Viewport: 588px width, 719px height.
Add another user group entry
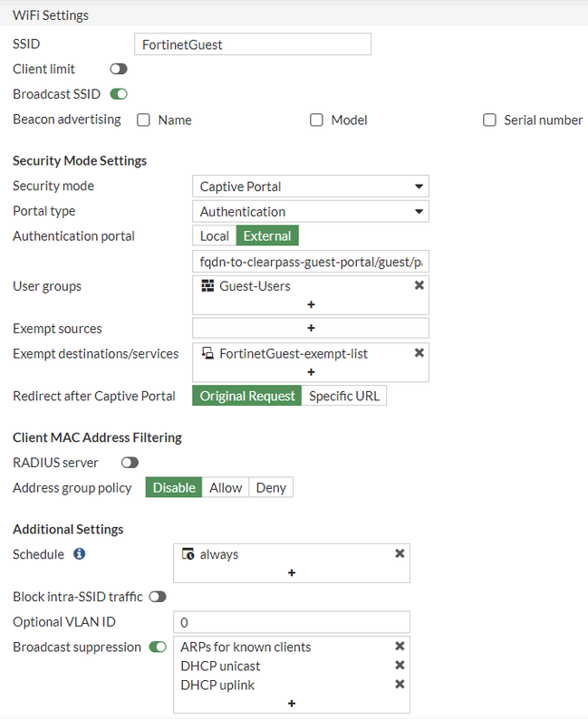[311, 305]
